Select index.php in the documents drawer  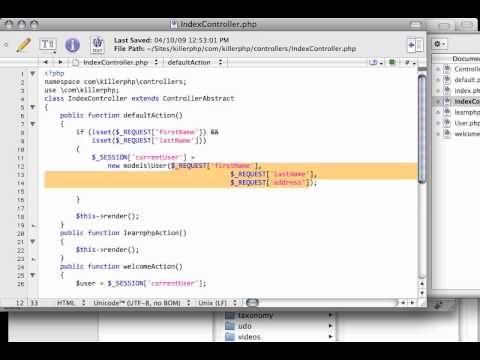pos(467,91)
